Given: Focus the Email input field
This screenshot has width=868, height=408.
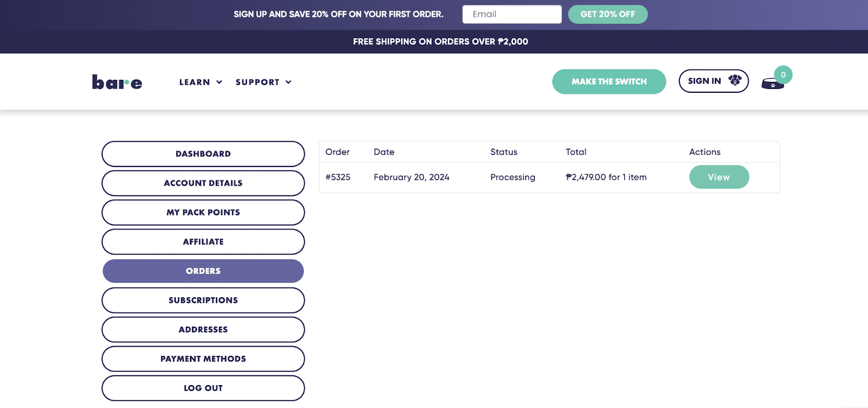Looking at the screenshot, I should pos(512,14).
